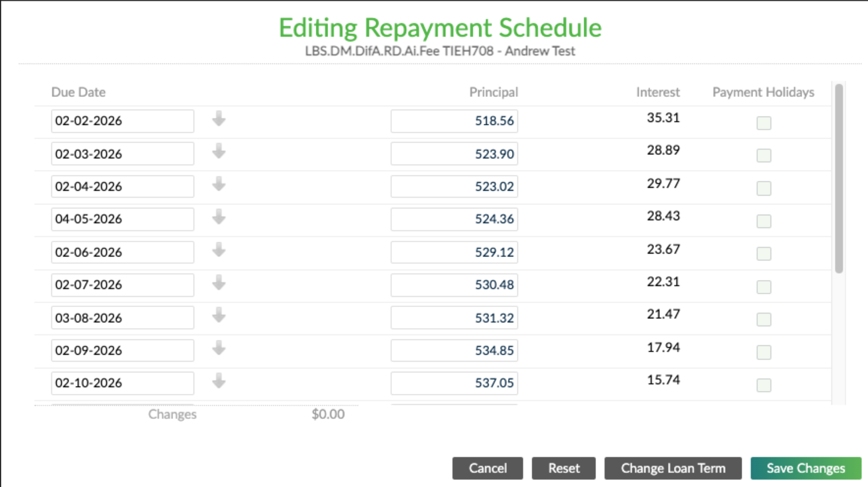The height and width of the screenshot is (487, 868).
Task: Click the Change Loan Term button
Action: point(673,468)
